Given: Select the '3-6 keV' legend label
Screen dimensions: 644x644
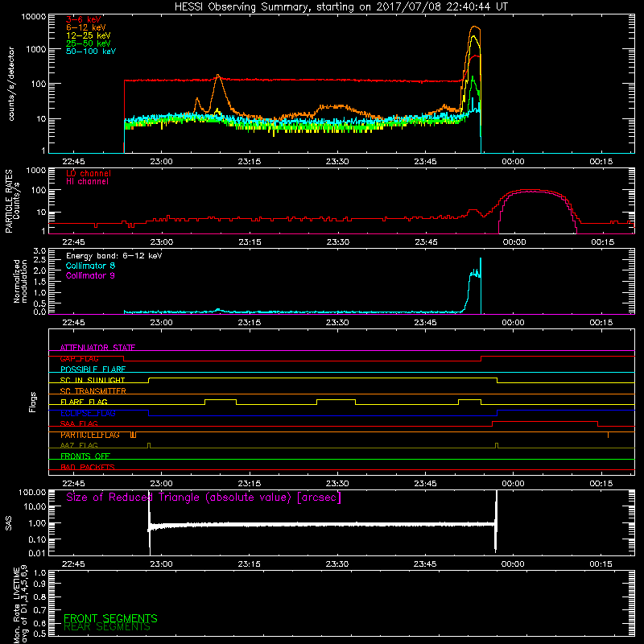Looking at the screenshot, I should [84, 19].
